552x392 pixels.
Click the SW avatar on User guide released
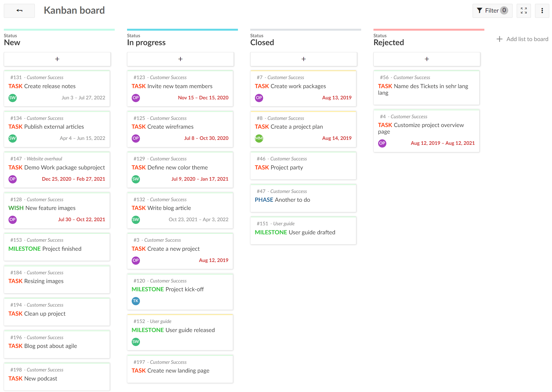136,342
